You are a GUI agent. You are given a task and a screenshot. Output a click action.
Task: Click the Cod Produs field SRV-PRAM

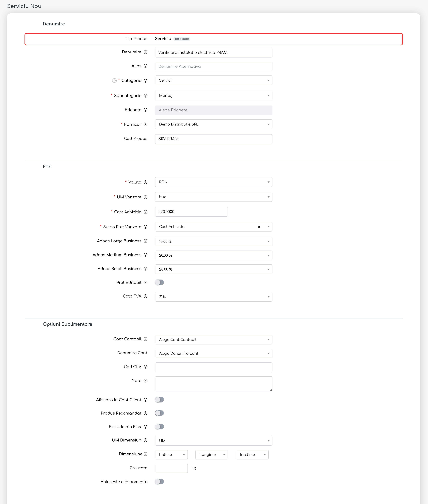[x=214, y=139]
